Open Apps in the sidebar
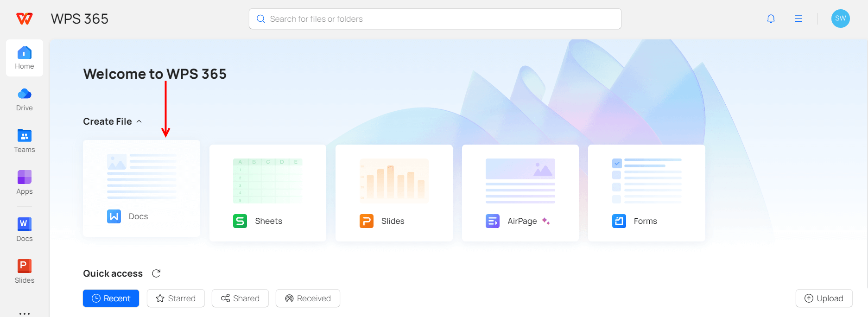Viewport: 868px width, 317px height. click(x=25, y=183)
